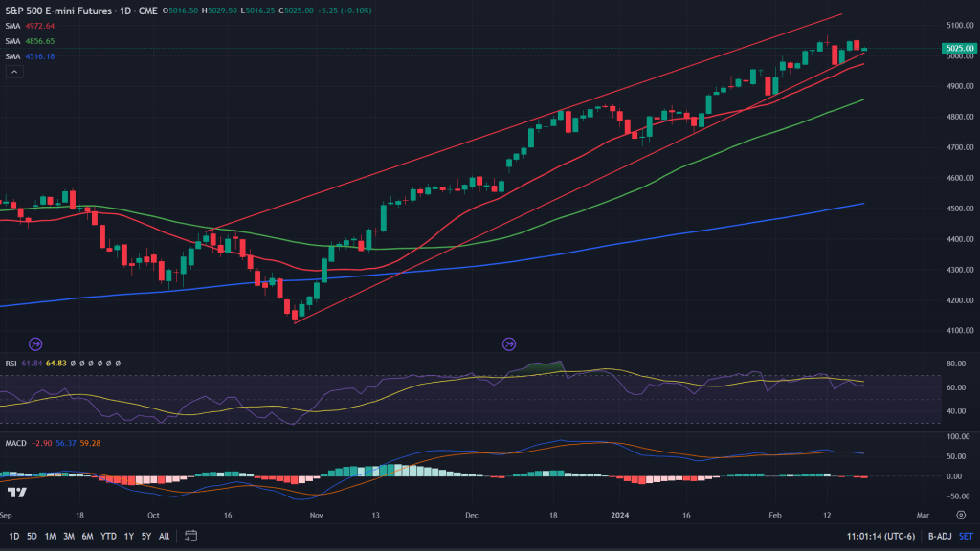Choose the 6M time range
The height and width of the screenshot is (551, 980).
coord(87,536)
